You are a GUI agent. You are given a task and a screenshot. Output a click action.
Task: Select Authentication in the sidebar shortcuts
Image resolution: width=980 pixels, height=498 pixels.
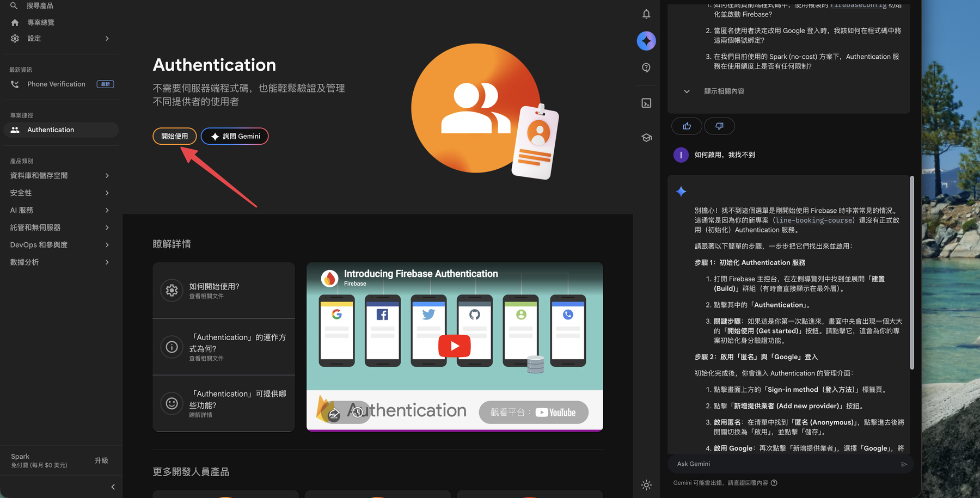[x=61, y=130]
